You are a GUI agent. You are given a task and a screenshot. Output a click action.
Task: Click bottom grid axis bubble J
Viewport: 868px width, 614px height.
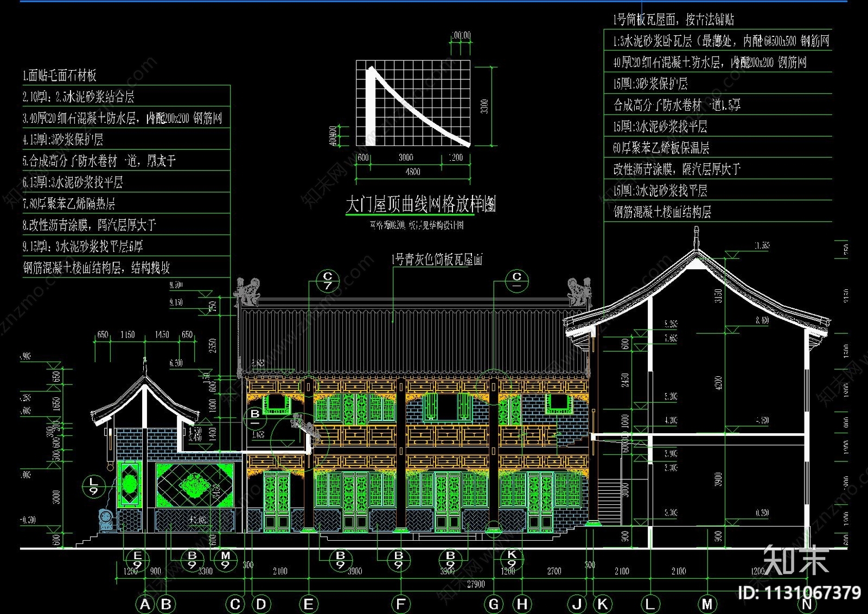click(x=577, y=604)
